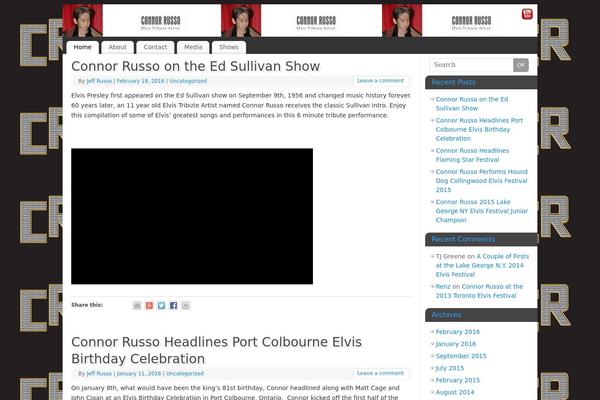
Task: Open recent post 2015 Lake George Junior Champion
Action: pos(482,211)
